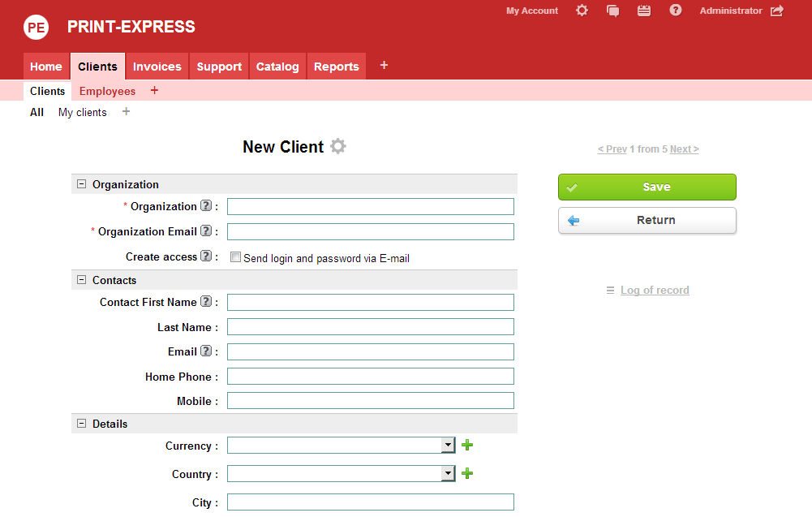The height and width of the screenshot is (517, 812).
Task: Open the Reports tab
Action: click(337, 67)
